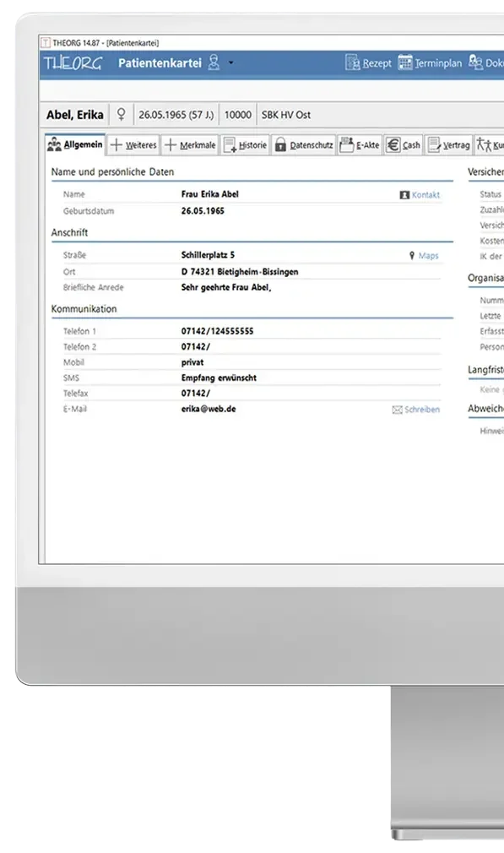Viewport: 504px width, 853px height.
Task: Open the E-Akte tab
Action: tap(360, 144)
